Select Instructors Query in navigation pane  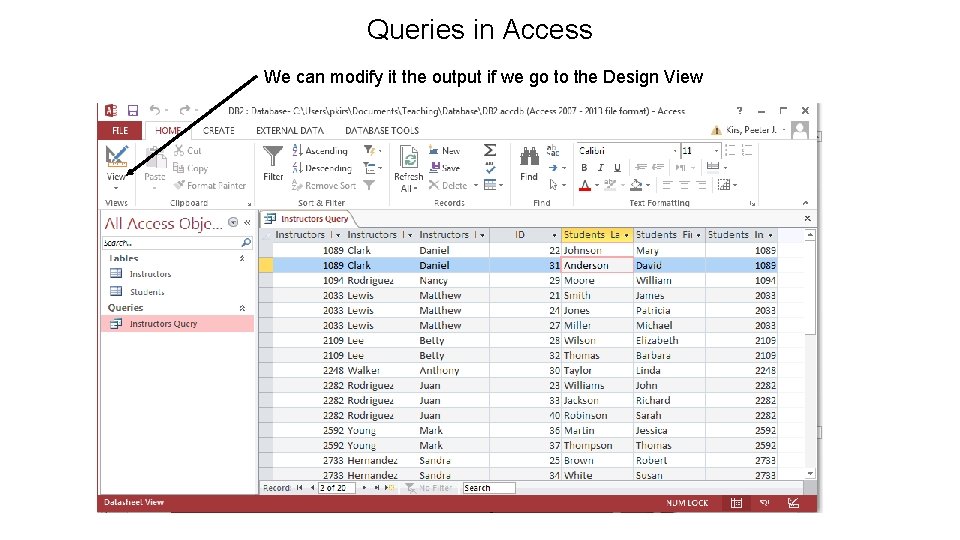click(x=178, y=323)
